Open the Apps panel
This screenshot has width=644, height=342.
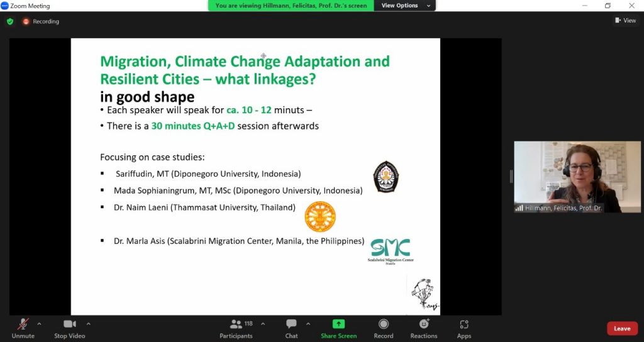point(464,328)
